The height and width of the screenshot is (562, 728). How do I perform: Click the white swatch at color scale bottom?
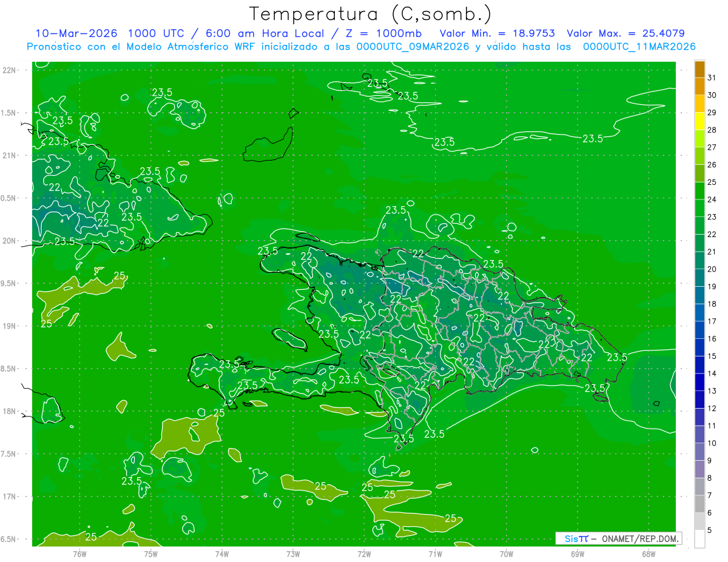point(699,539)
